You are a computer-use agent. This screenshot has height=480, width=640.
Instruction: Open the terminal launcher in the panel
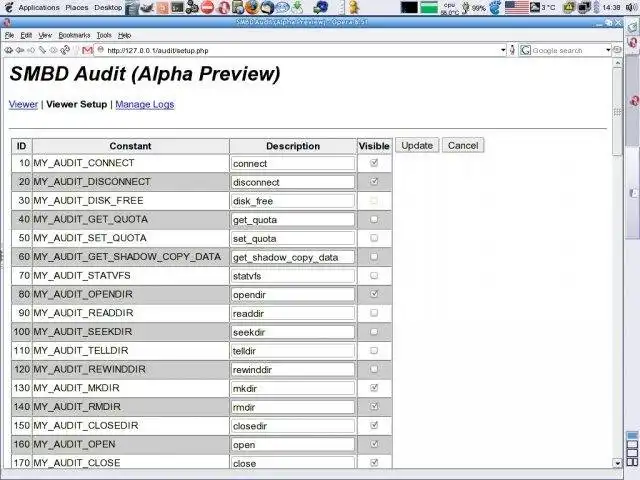(x=177, y=7)
